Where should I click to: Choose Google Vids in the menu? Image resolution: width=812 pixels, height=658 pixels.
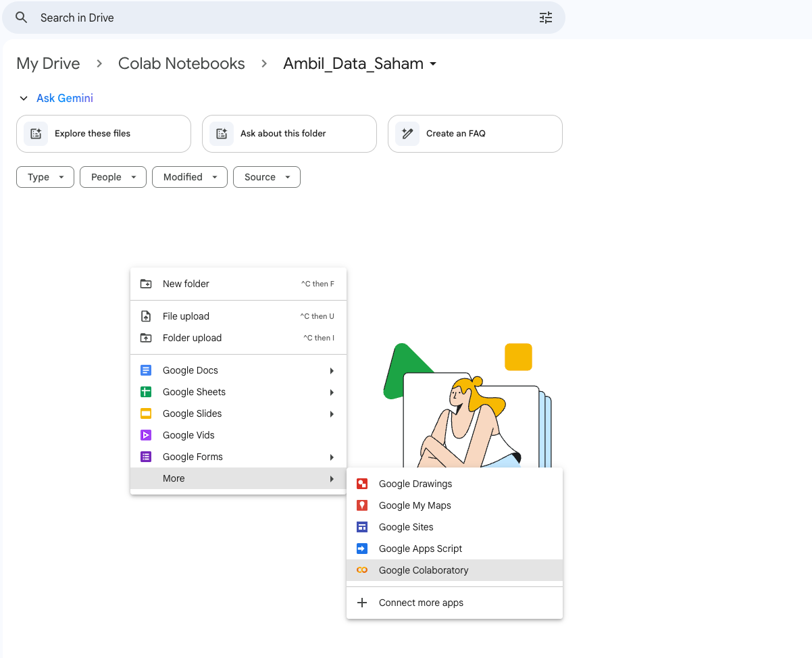[x=238, y=435]
